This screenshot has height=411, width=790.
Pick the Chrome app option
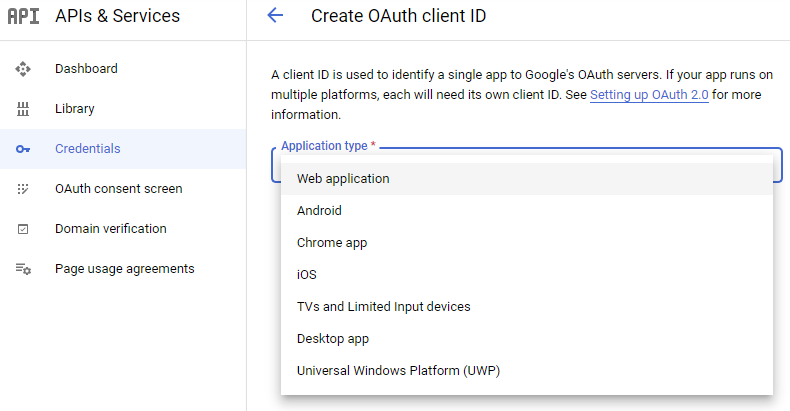tap(332, 243)
